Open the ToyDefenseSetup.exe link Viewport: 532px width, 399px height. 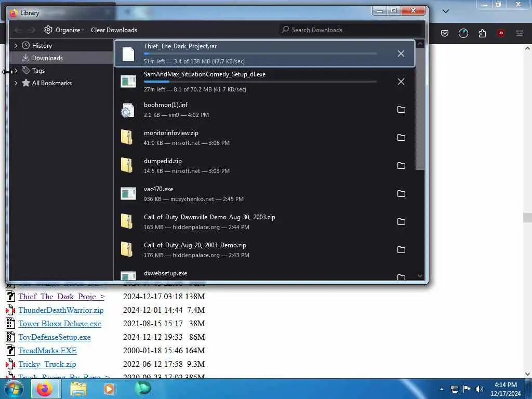point(55,337)
